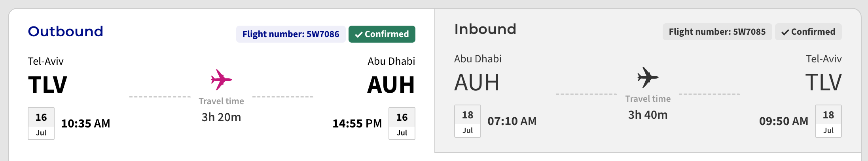Click outbound departure date box 16 Jul
This screenshot has height=161, width=868.
[41, 124]
